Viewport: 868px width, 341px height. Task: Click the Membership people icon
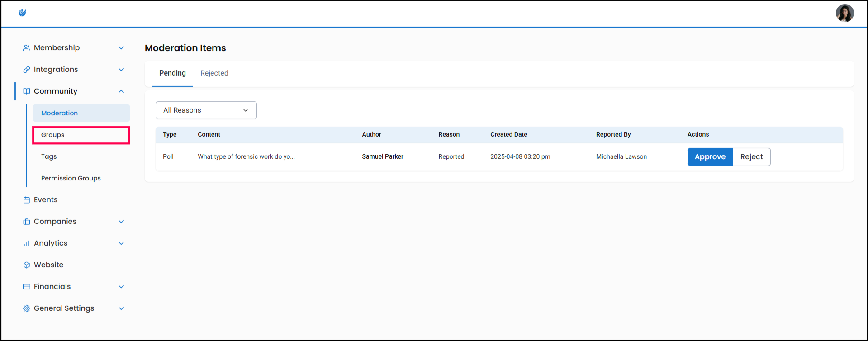[x=27, y=48]
